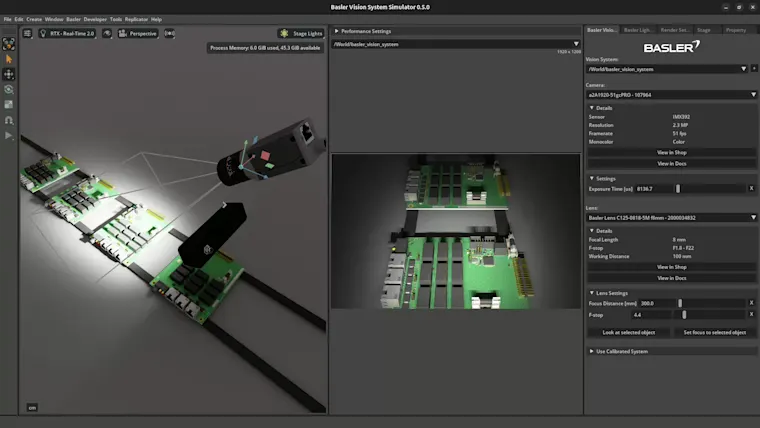Open the center preview vision system path dropdown

tap(456, 44)
